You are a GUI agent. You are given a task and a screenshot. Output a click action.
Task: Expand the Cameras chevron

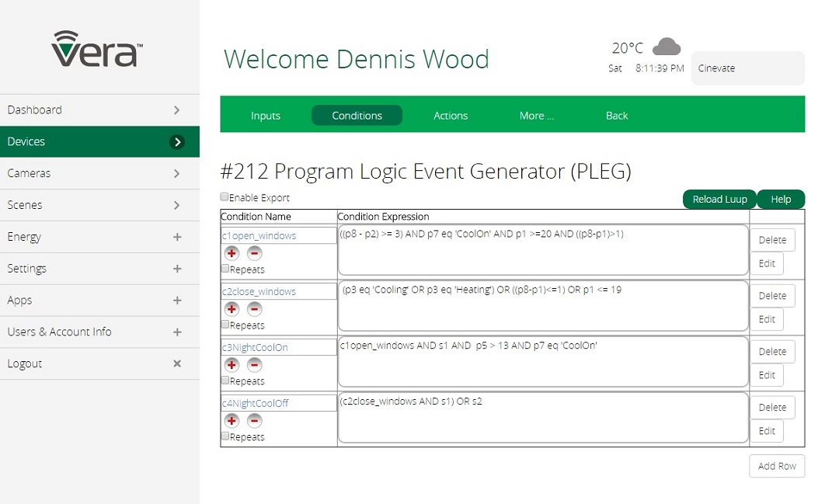(176, 173)
